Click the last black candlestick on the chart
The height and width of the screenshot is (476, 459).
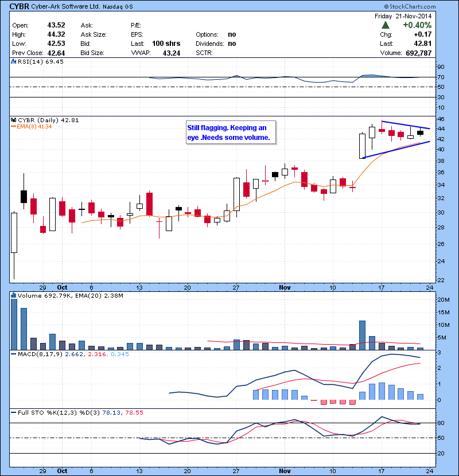coord(420,132)
